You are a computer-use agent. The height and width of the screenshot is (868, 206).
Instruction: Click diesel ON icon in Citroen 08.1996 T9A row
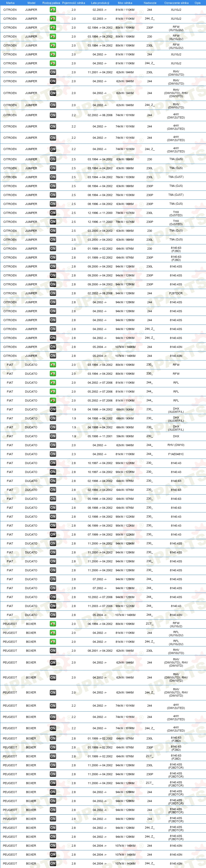pyautogui.click(x=53, y=204)
